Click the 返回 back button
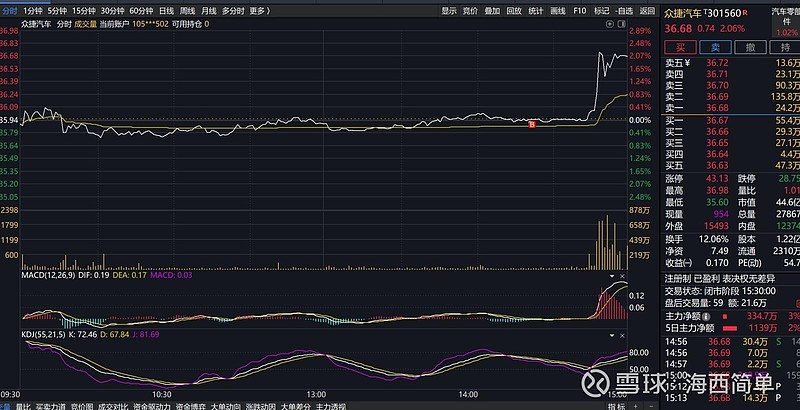The width and height of the screenshot is (800, 410). coord(647,11)
